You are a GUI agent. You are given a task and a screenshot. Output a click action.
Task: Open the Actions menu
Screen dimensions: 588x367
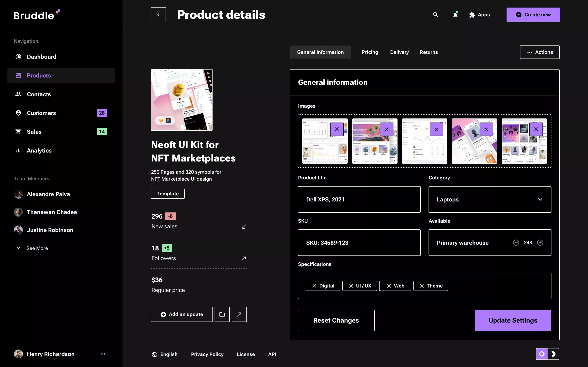point(539,52)
